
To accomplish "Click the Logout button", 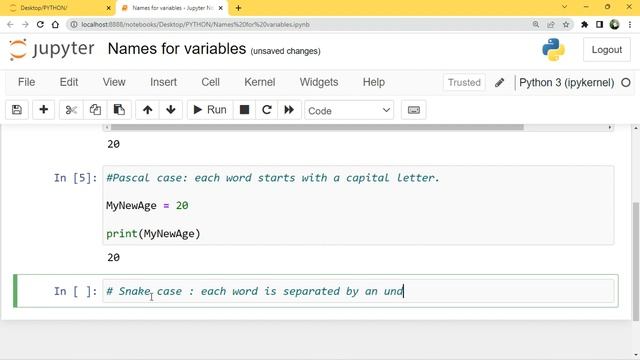I will (x=607, y=50).
